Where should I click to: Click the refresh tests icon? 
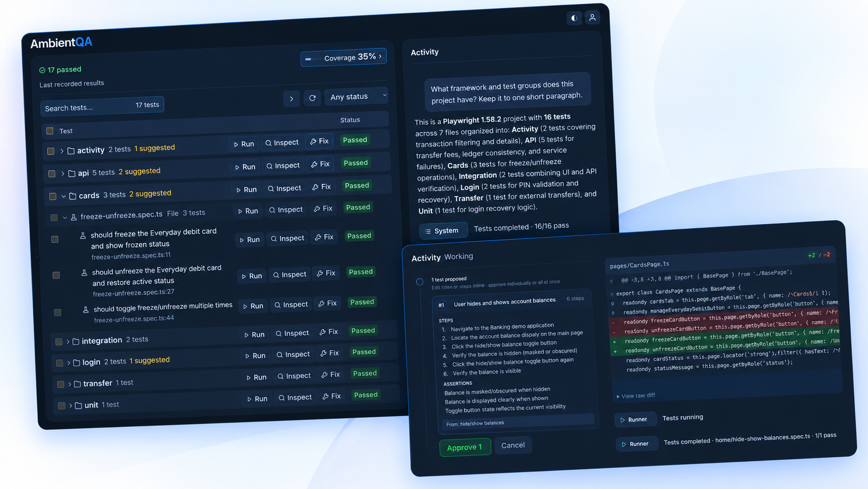tap(312, 98)
